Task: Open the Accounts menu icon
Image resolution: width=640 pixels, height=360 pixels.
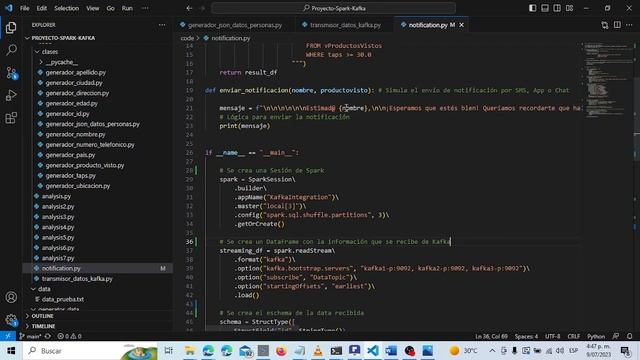Action: pos(11,297)
